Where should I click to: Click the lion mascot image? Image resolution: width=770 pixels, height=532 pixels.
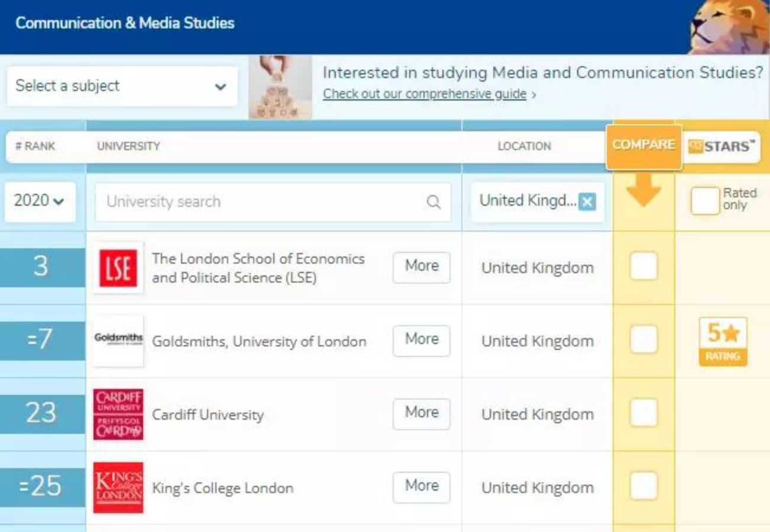[x=729, y=27]
